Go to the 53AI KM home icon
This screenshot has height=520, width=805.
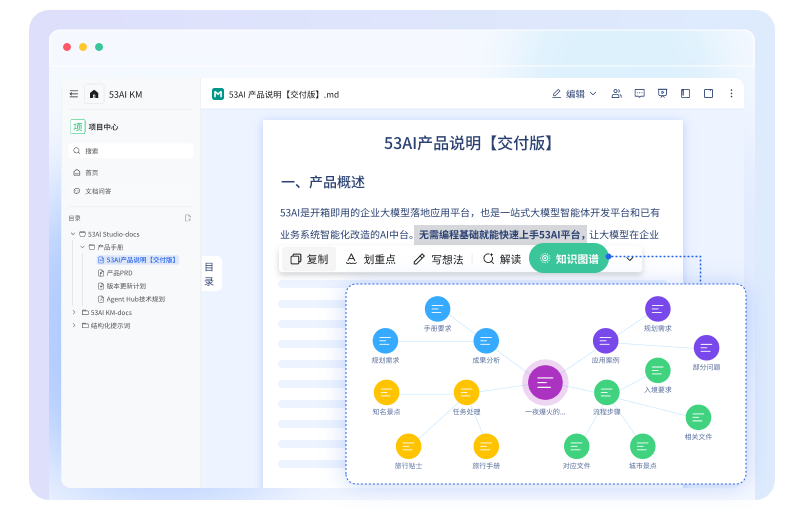94,94
